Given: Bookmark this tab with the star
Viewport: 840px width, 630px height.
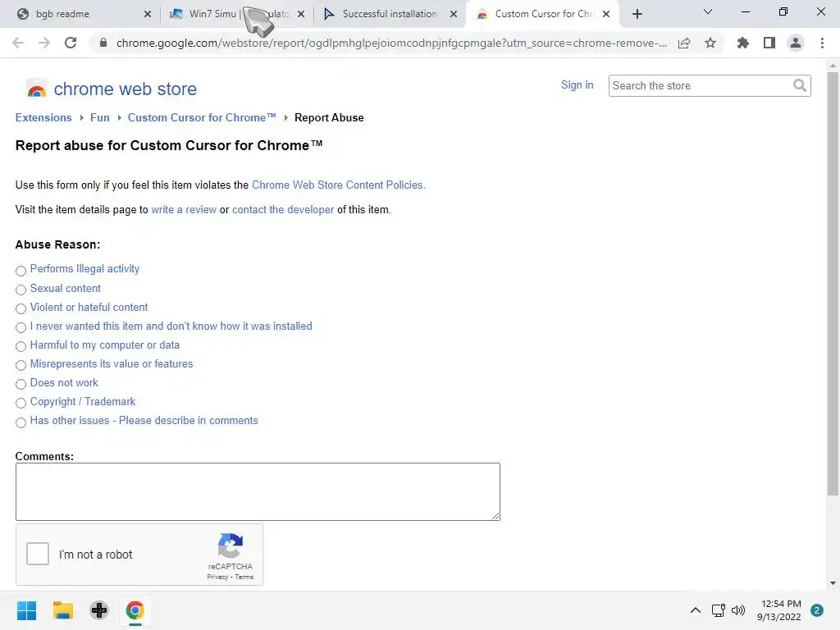Looking at the screenshot, I should pos(710,43).
